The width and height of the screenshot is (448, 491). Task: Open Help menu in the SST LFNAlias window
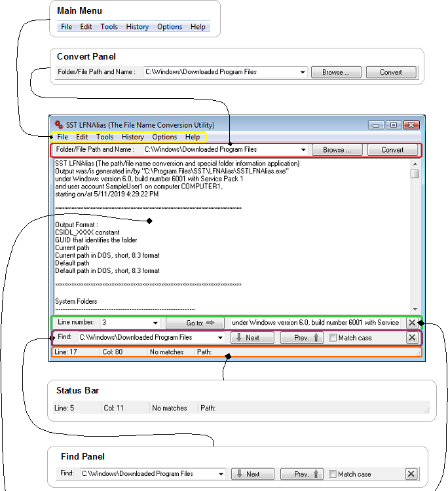193,137
